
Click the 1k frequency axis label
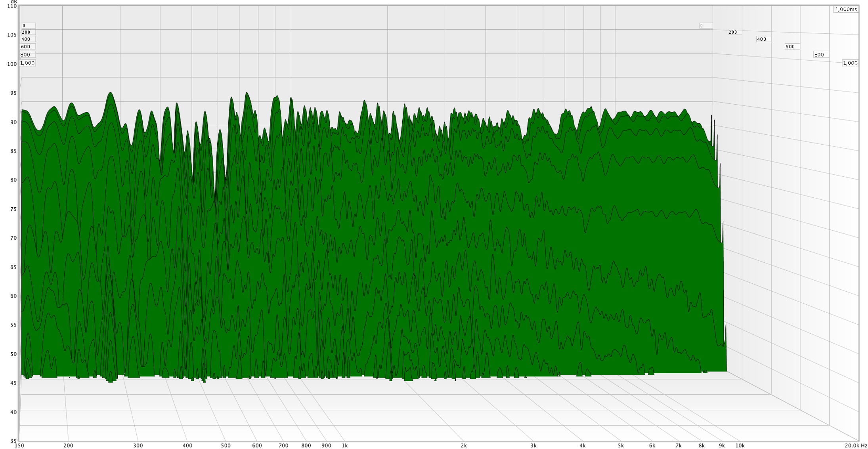(344, 445)
